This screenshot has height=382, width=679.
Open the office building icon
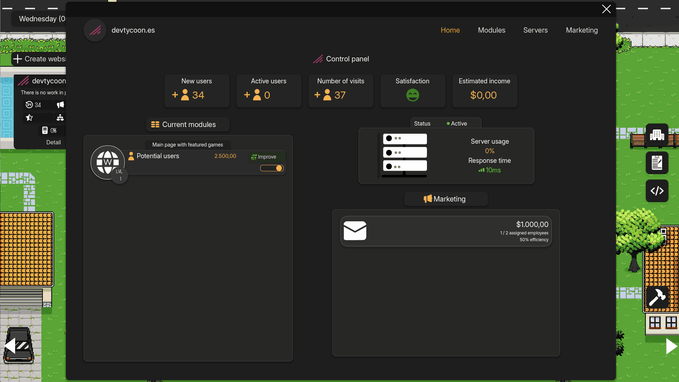coord(657,135)
